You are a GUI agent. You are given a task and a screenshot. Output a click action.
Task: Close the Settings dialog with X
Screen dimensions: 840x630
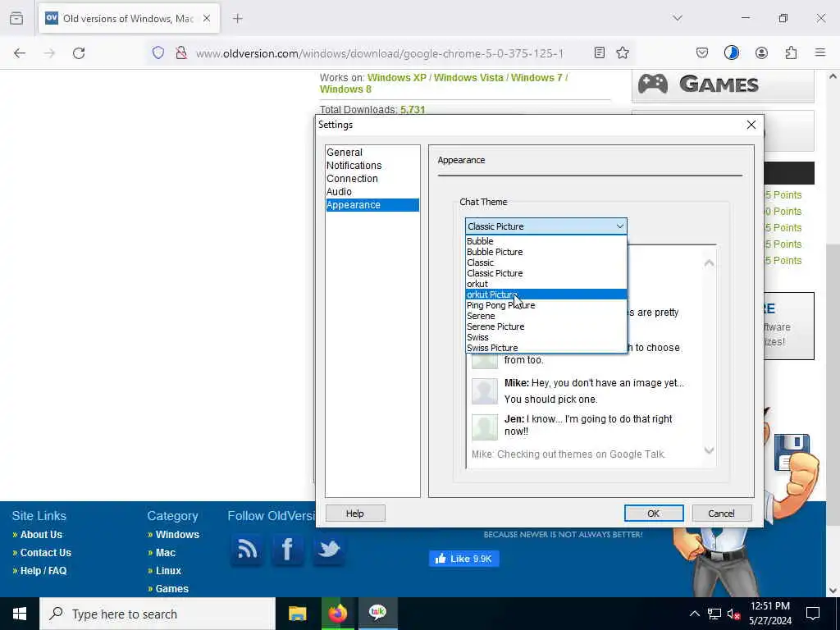click(x=751, y=125)
